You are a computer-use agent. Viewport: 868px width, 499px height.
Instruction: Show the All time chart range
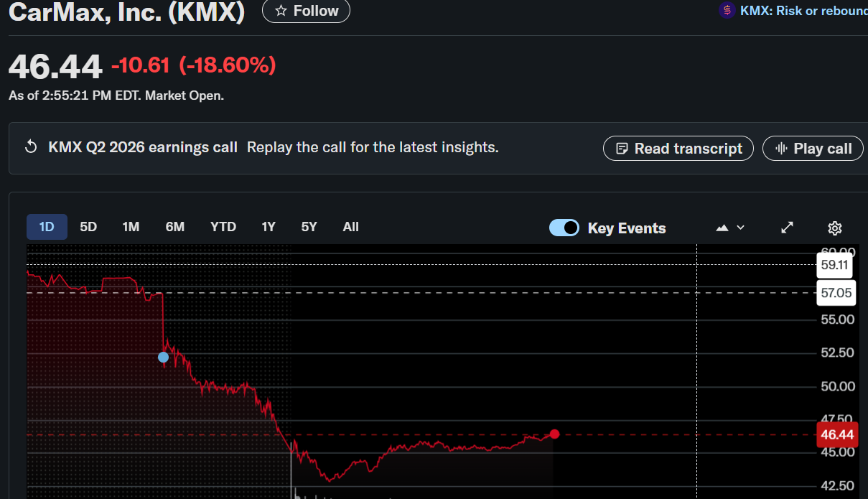[351, 227]
